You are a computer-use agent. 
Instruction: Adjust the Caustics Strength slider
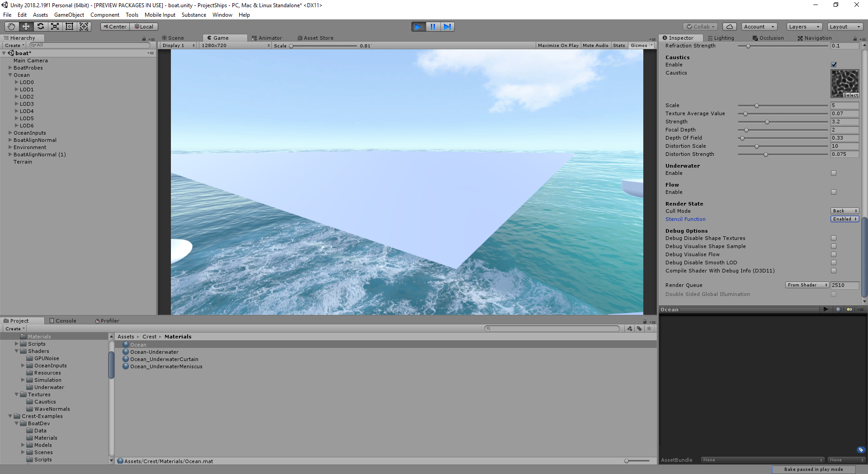[767, 122]
